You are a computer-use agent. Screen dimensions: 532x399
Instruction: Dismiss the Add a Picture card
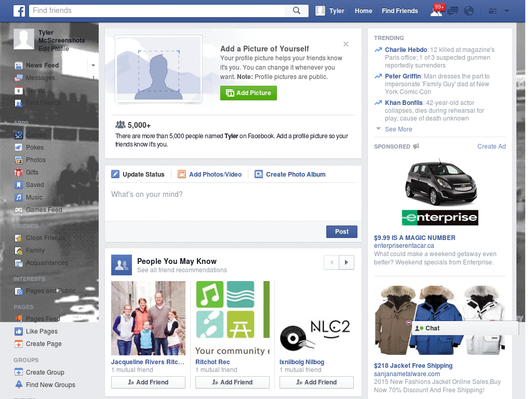(346, 45)
